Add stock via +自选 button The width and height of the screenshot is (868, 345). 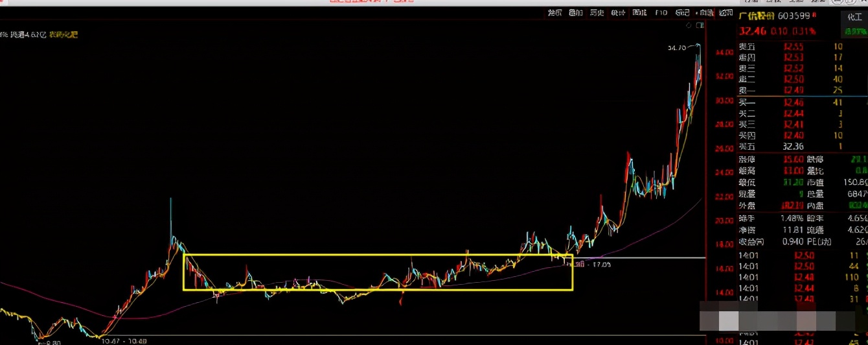click(703, 12)
